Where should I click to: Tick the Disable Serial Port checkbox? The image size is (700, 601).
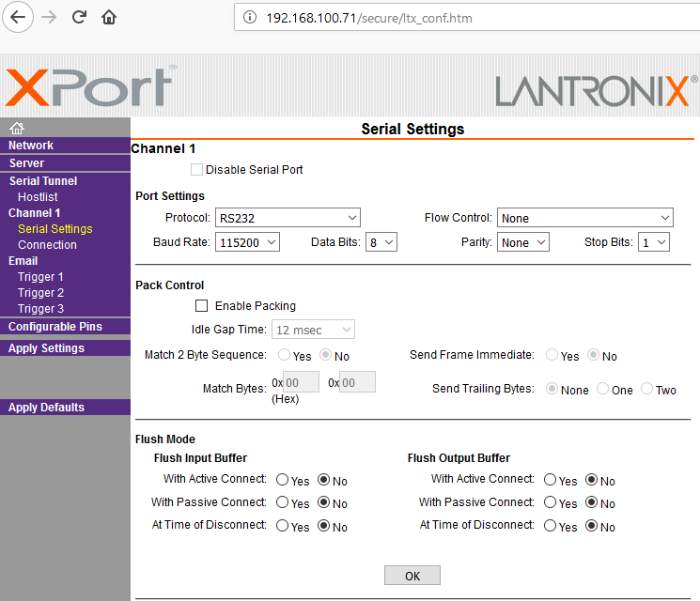(196, 170)
